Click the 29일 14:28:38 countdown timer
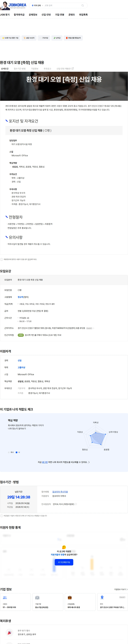Screen dimensions: 128x644 19,497
